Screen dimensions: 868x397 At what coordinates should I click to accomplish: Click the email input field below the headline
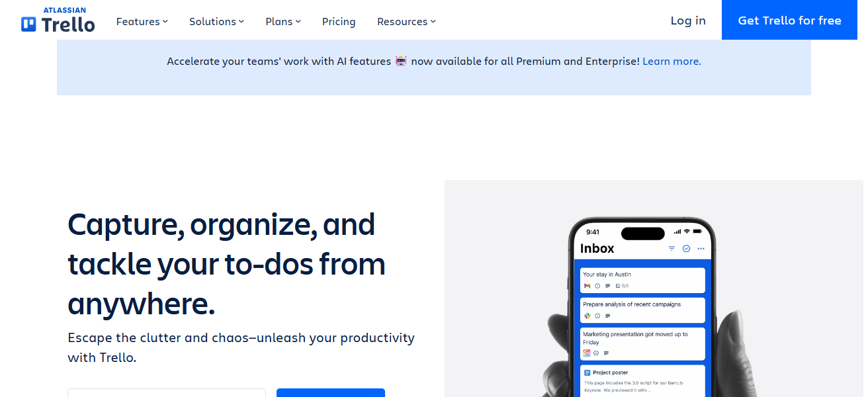pyautogui.click(x=167, y=393)
